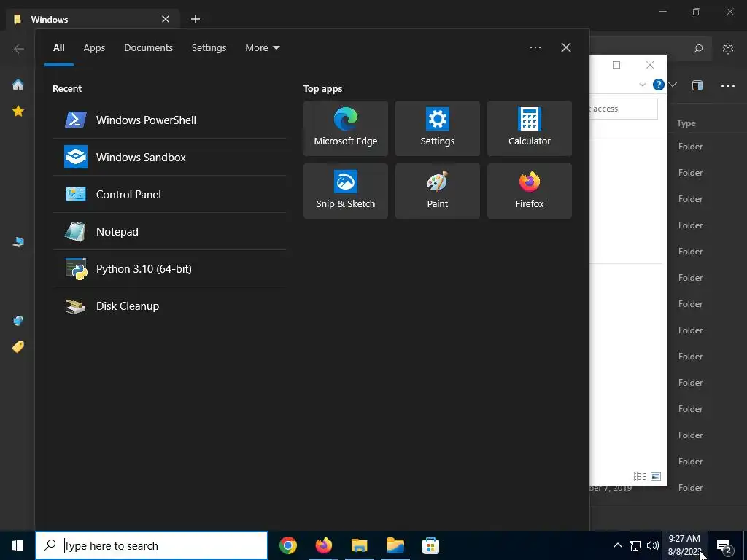Expand the More filter dropdown
The height and width of the screenshot is (560, 747).
point(262,47)
